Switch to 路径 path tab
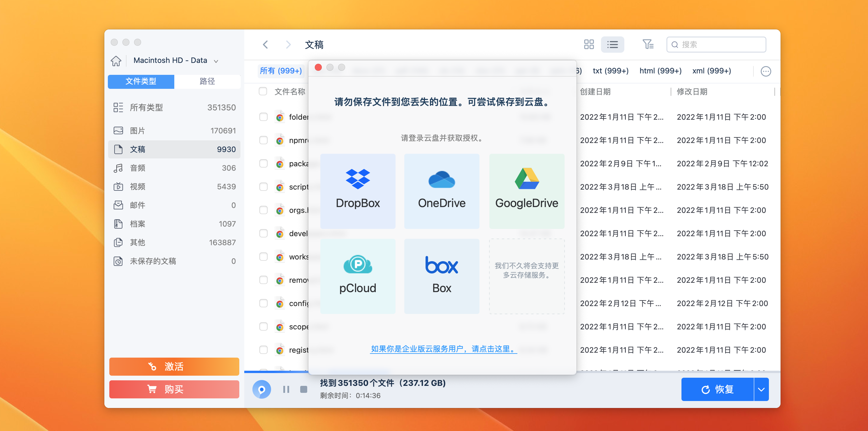 point(207,81)
